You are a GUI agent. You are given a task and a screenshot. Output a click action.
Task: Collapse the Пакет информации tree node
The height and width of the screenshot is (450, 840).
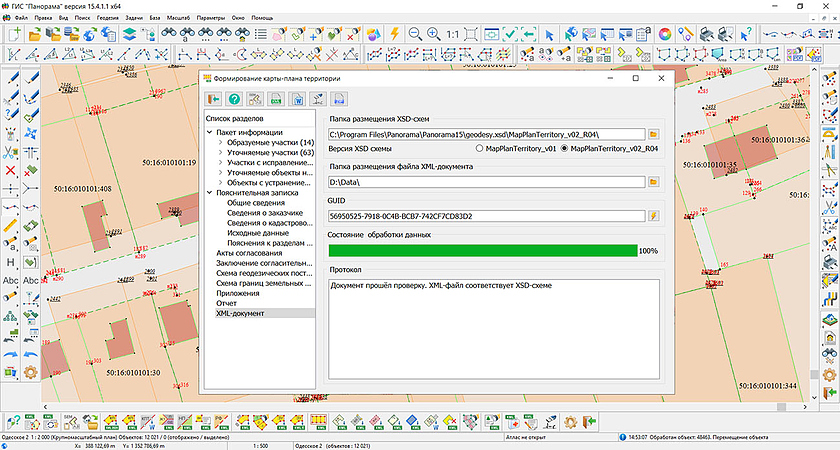click(x=210, y=132)
